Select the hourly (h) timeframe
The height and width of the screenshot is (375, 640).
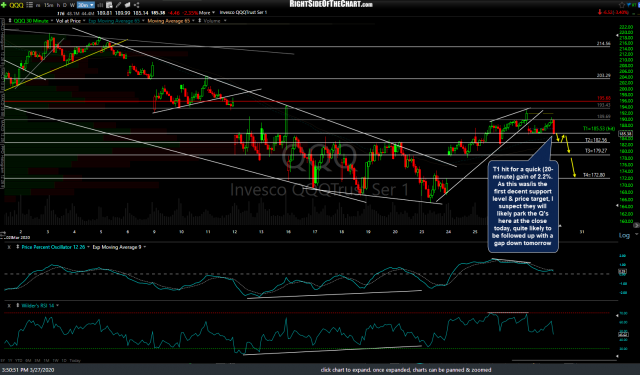58,5
